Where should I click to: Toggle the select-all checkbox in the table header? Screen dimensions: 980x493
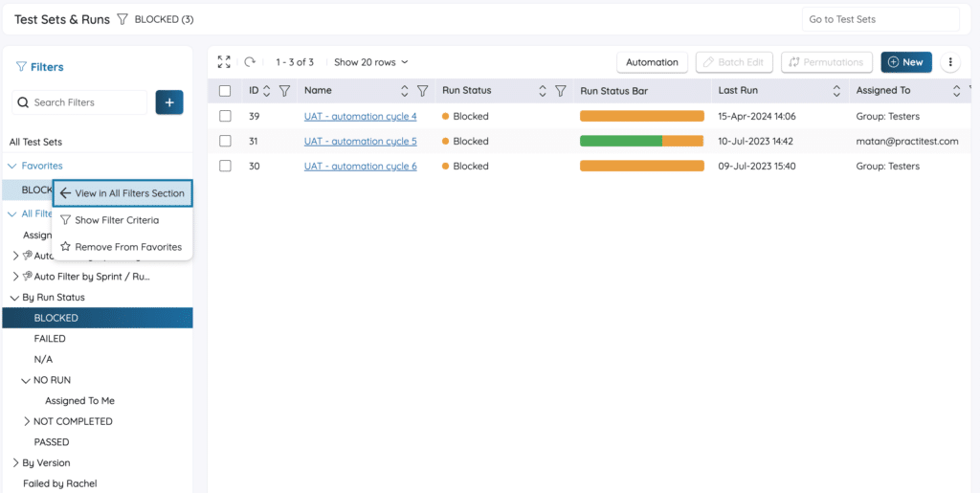(x=225, y=91)
